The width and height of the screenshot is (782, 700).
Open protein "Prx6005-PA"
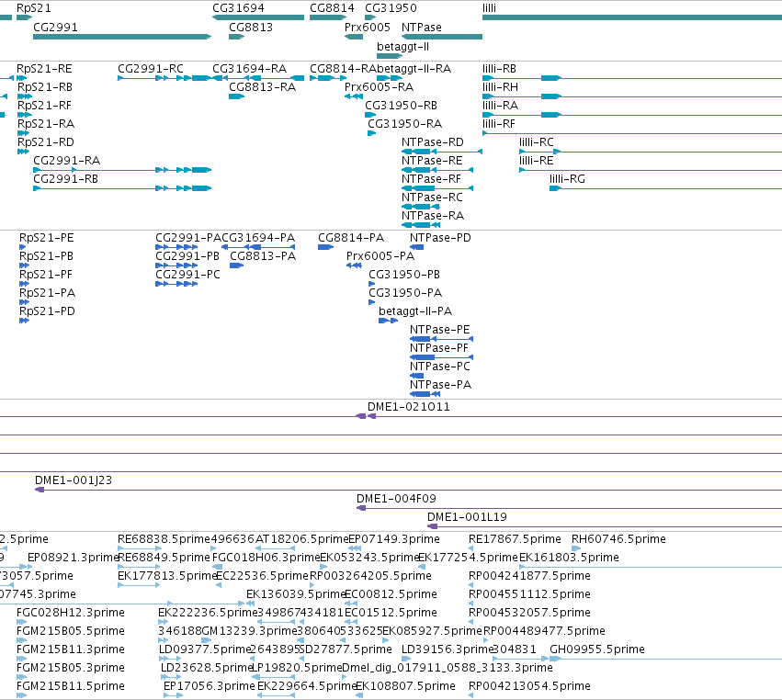click(x=380, y=256)
